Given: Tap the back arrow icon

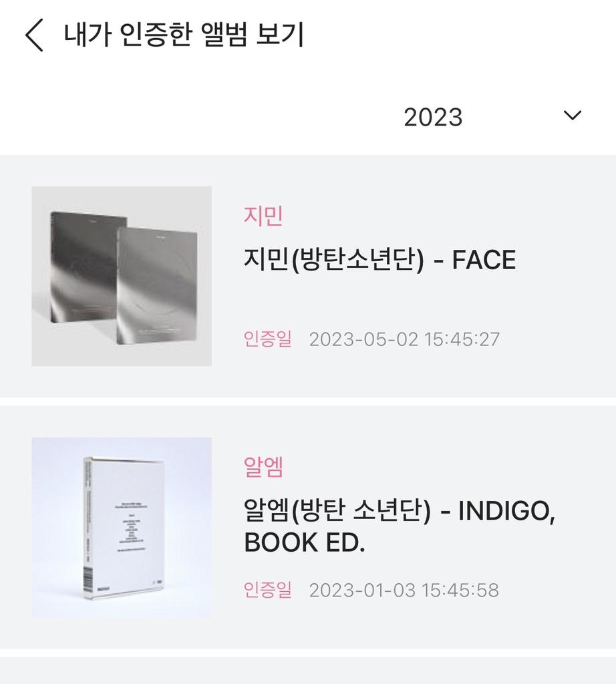Looking at the screenshot, I should click(x=35, y=35).
